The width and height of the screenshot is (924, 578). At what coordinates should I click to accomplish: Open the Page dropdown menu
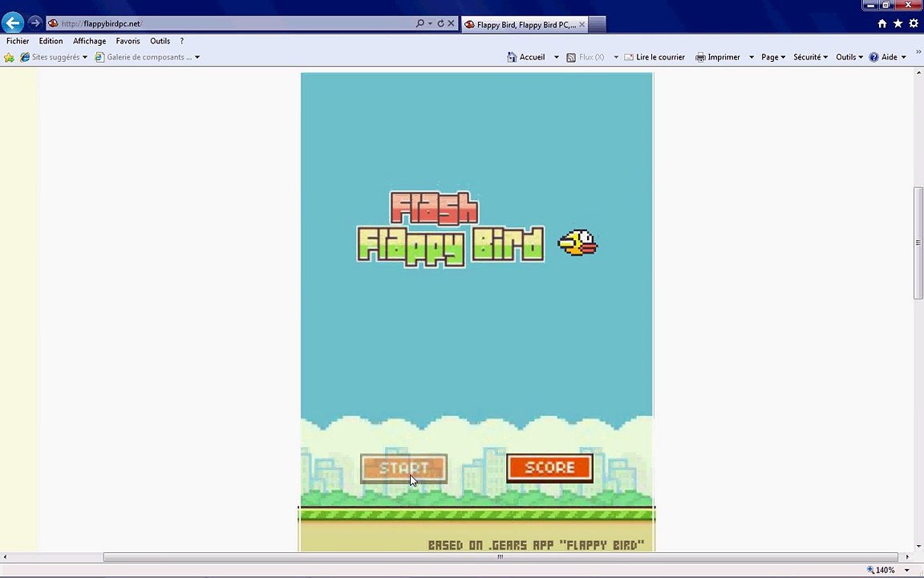click(x=773, y=57)
